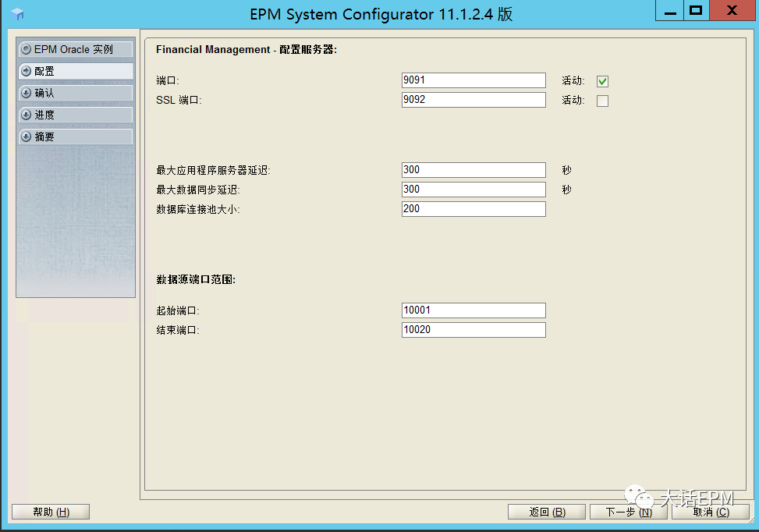The width and height of the screenshot is (759, 532).
Task: Click the 结束端口 field showing 10020
Action: (x=474, y=330)
